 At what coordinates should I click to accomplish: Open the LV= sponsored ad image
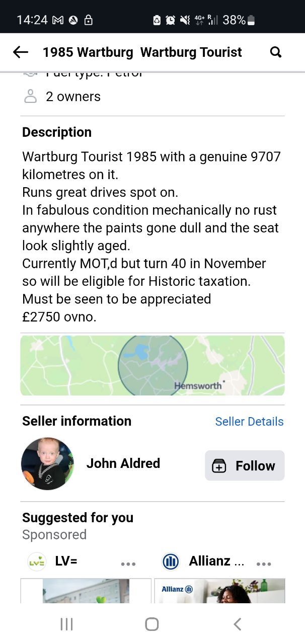[86, 591]
